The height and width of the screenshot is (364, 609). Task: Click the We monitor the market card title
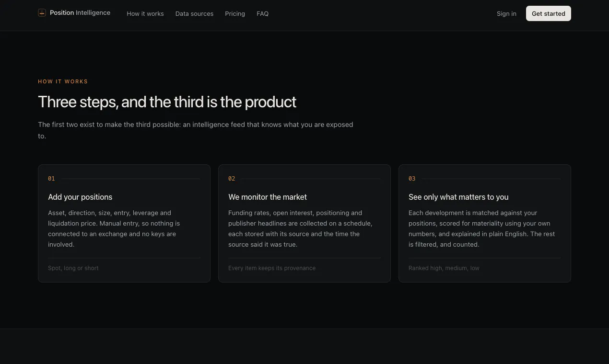[268, 197]
